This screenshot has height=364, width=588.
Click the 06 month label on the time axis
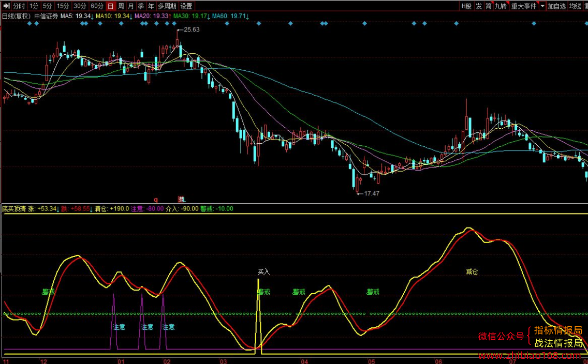[x=438, y=361]
